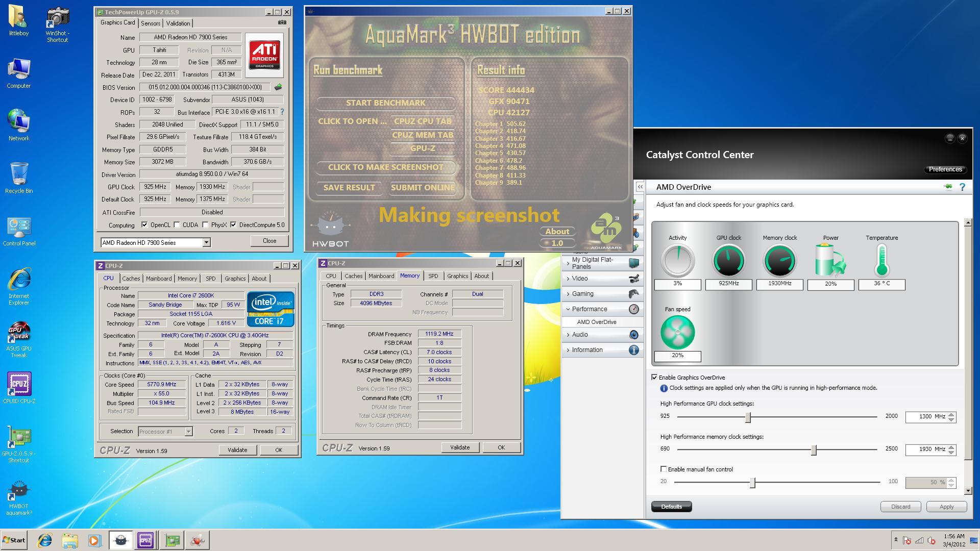980x551 pixels.
Task: Open Windows Media Player taskbar icon
Action: click(94, 540)
